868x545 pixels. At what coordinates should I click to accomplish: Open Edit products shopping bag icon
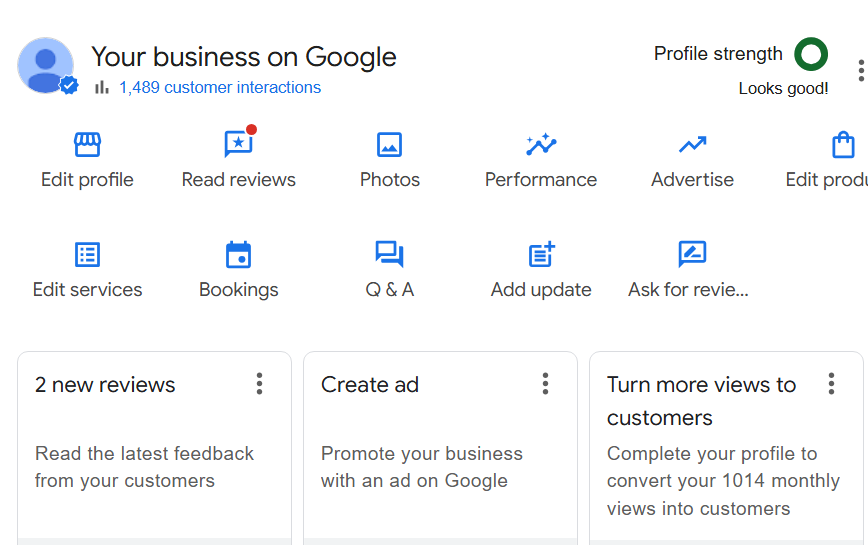coord(843,146)
